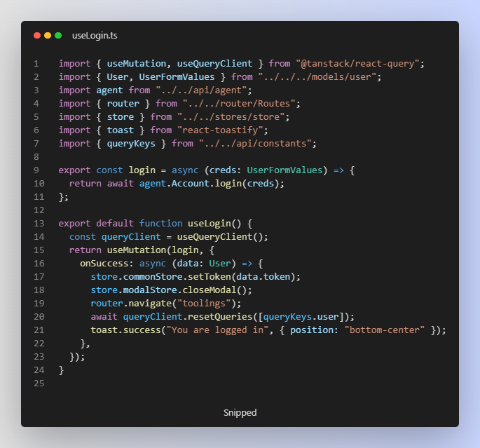
Task: Click "../../api/constants" path on line 7
Action: (x=255, y=144)
